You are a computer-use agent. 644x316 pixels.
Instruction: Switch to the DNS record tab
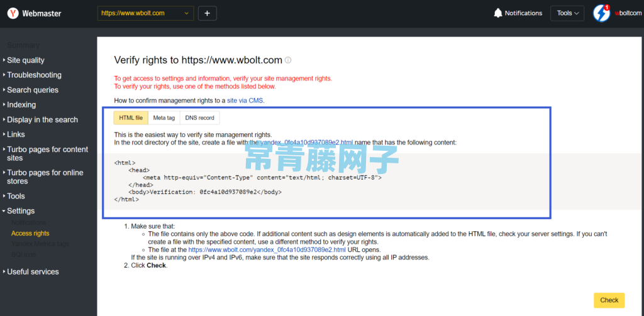pos(199,117)
